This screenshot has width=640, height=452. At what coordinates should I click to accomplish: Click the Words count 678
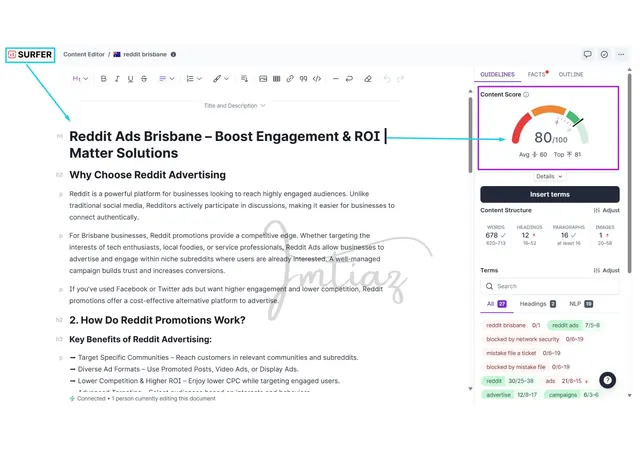click(x=491, y=235)
